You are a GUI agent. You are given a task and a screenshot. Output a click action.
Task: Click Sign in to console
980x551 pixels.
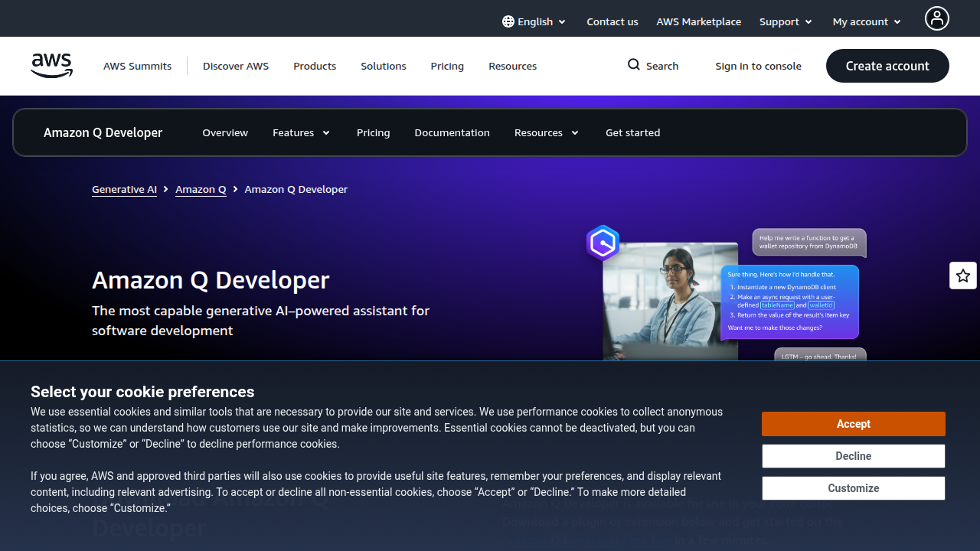click(758, 66)
